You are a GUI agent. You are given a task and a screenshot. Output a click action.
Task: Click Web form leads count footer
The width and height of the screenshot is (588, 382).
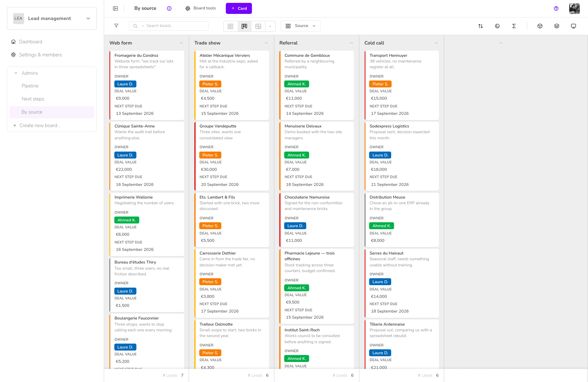pyautogui.click(x=173, y=375)
